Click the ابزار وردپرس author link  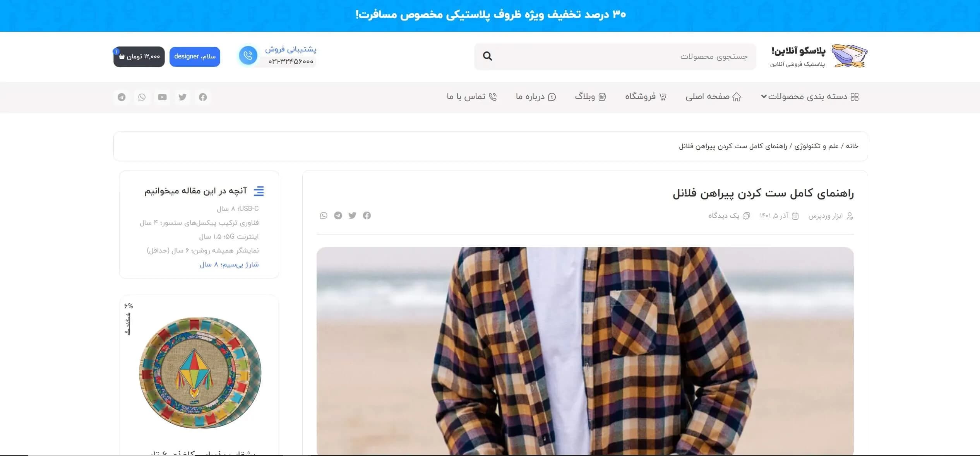tap(825, 216)
